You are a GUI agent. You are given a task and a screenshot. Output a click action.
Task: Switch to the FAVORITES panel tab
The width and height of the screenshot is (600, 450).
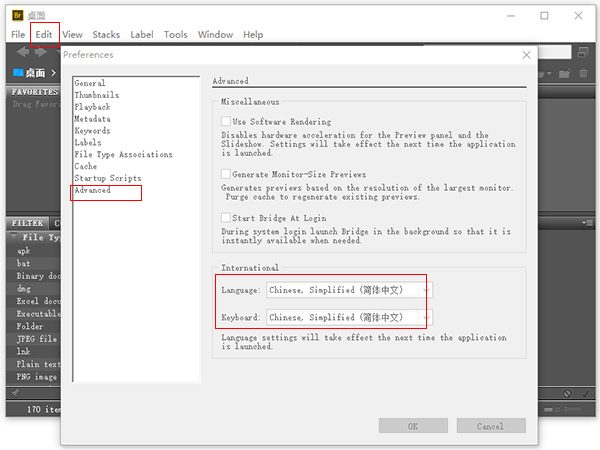point(34,92)
